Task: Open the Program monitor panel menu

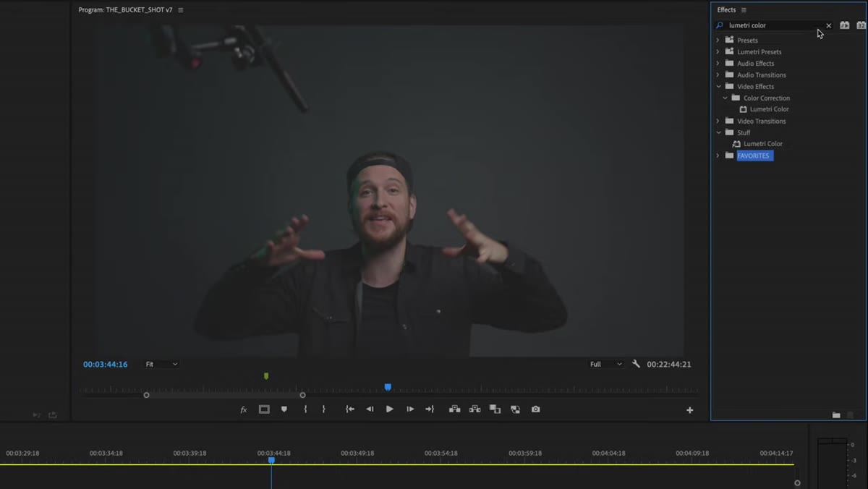Action: coord(181,10)
